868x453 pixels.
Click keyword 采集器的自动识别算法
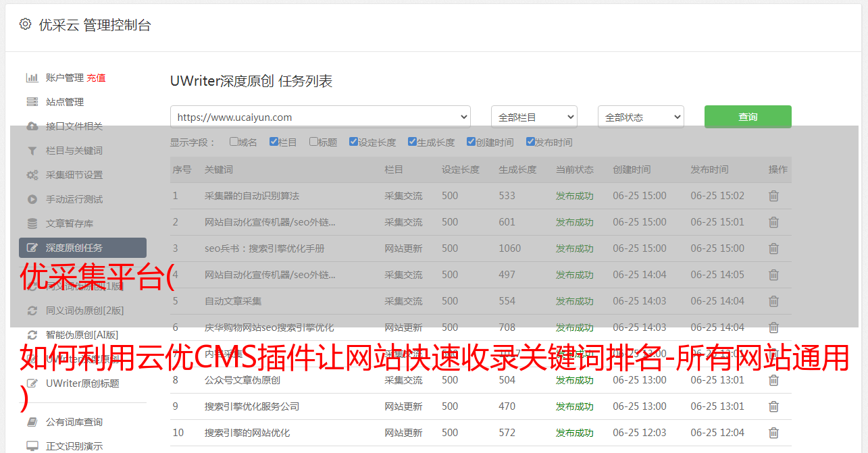click(x=252, y=196)
